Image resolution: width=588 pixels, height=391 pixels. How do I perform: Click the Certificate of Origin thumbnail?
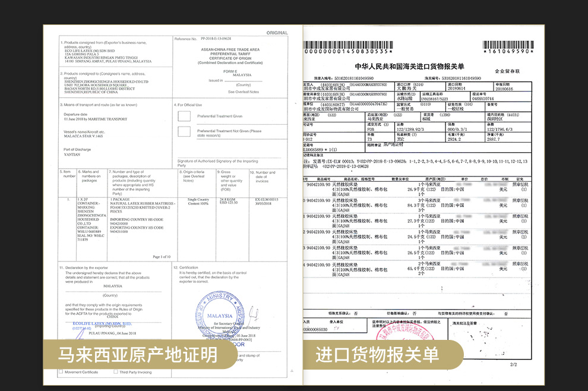point(172,202)
